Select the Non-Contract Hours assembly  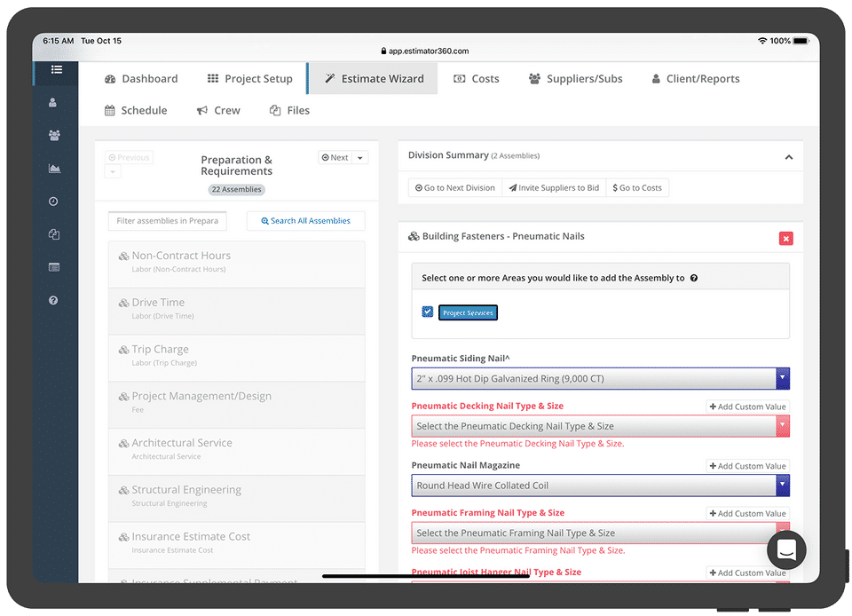[236, 265]
